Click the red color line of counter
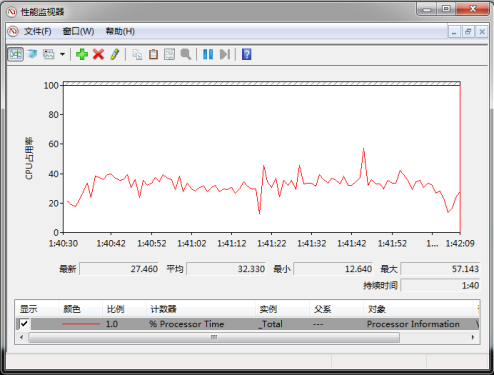The image size is (494, 375). click(x=81, y=324)
